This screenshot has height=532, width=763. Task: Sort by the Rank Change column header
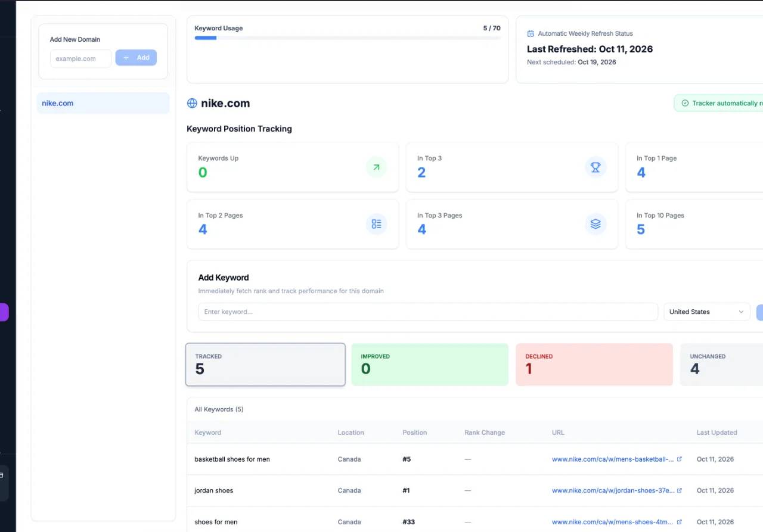pos(485,433)
